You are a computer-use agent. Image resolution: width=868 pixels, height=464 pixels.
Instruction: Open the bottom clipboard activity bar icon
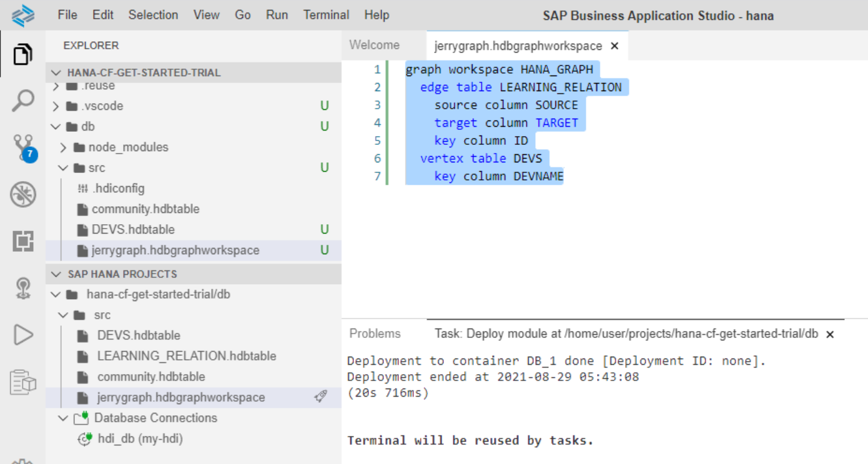coord(23,382)
